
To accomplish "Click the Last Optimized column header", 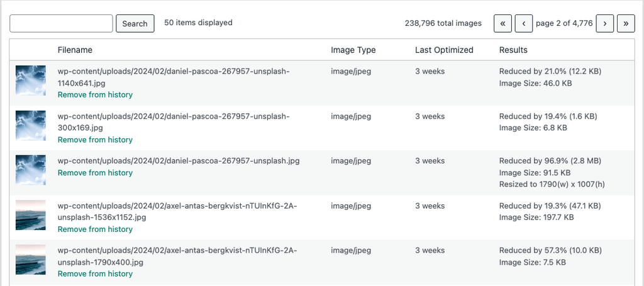I will [444, 50].
